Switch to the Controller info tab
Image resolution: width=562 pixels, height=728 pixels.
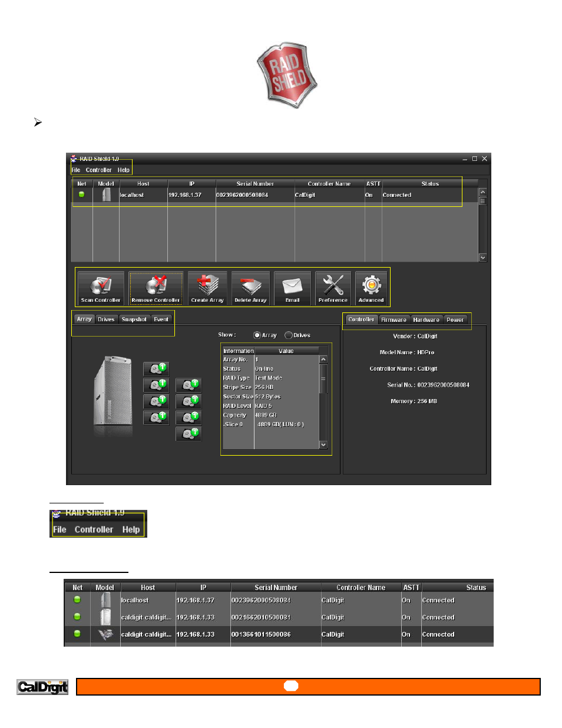(361, 319)
